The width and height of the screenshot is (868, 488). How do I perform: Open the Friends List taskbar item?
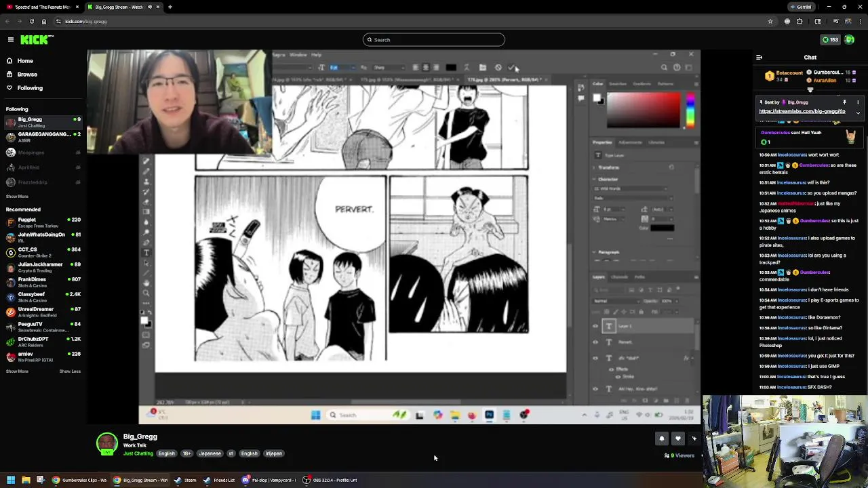click(219, 481)
